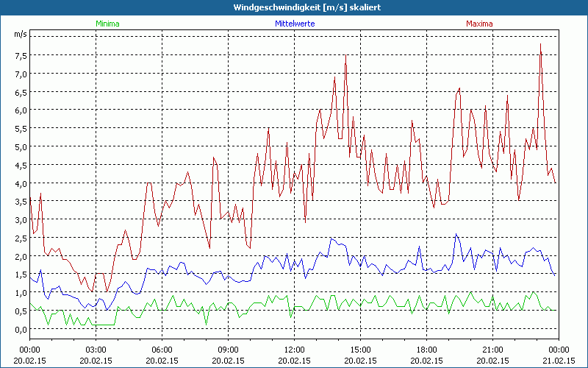The width and height of the screenshot is (588, 368).
Task: Click the 21.02.15 date label
Action: [x=559, y=361]
